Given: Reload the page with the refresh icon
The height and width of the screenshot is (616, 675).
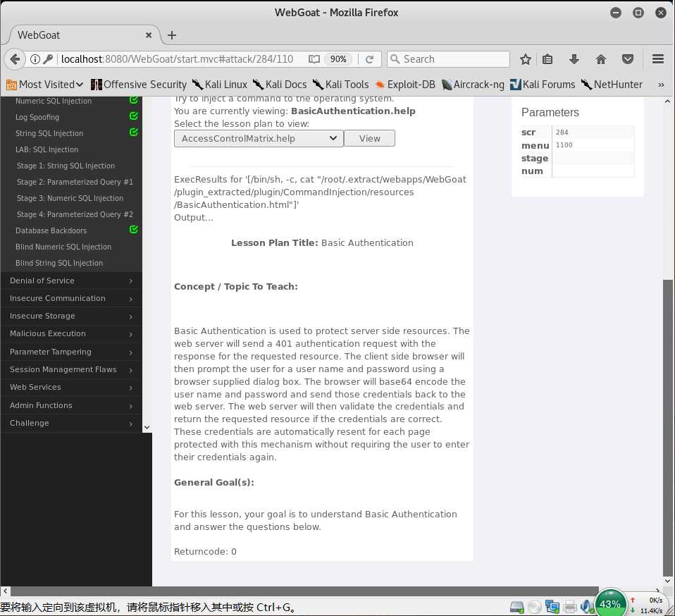Looking at the screenshot, I should coord(369,59).
